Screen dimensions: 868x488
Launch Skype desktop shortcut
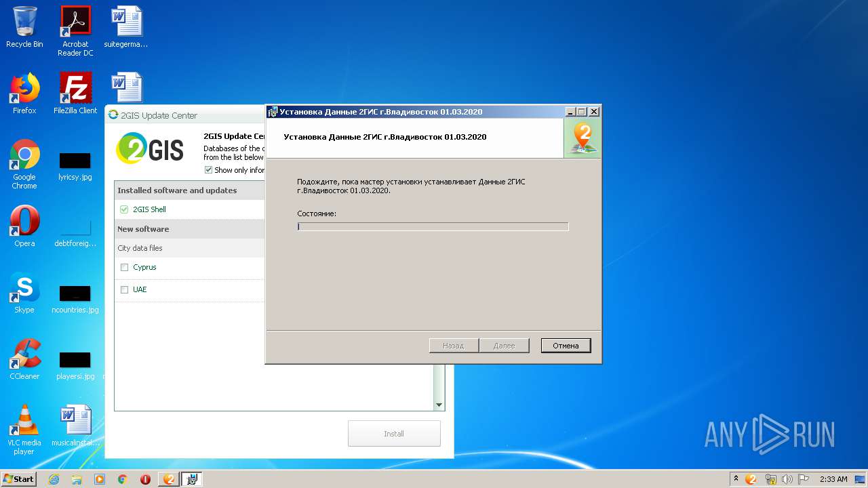(24, 292)
